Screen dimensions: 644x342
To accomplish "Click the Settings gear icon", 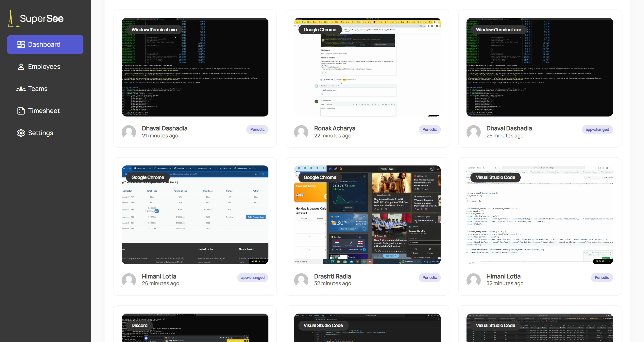I will (21, 133).
